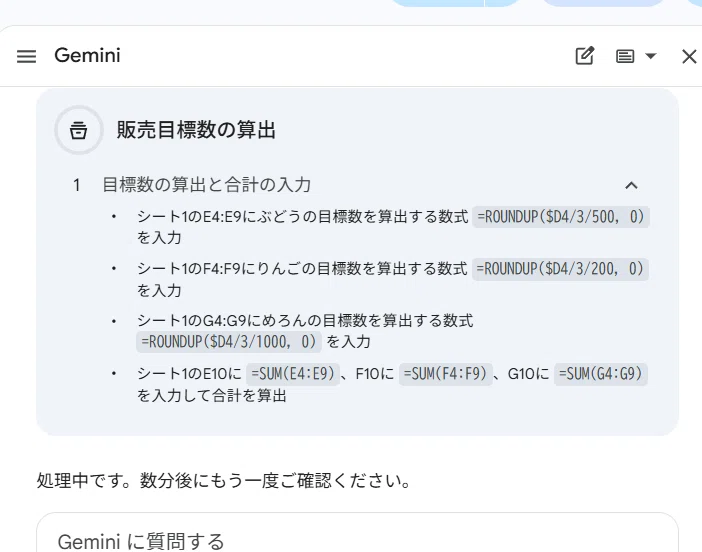Click the formula =ROUNDUP($D4/3/200, 0)
This screenshot has height=552, width=702.
[x=560, y=269]
